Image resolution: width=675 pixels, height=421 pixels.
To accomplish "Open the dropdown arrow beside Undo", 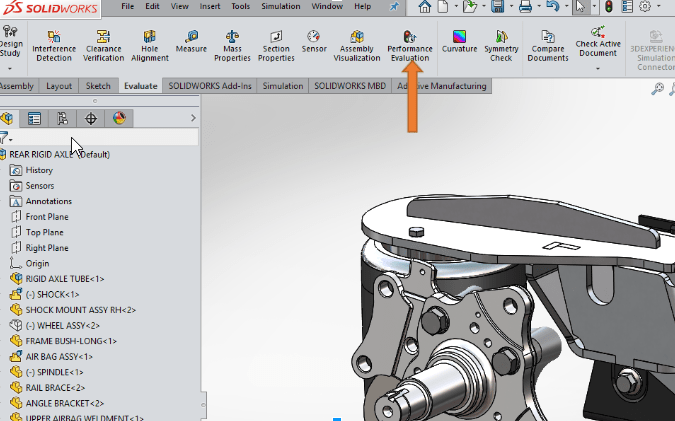I will tap(566, 6).
